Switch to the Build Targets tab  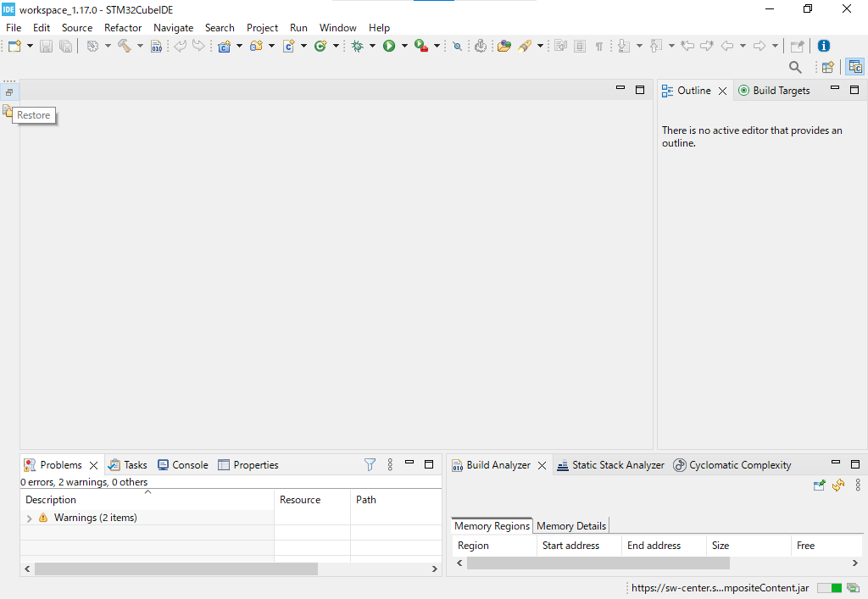click(775, 91)
